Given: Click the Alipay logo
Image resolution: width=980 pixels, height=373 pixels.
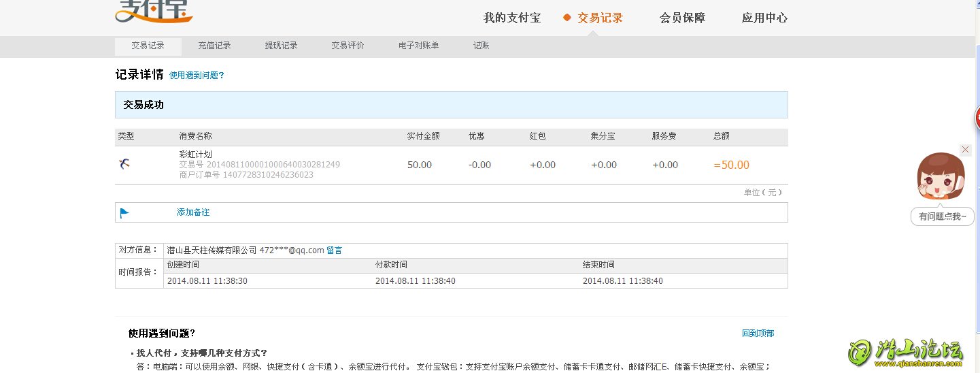Looking at the screenshot, I should click(x=154, y=11).
